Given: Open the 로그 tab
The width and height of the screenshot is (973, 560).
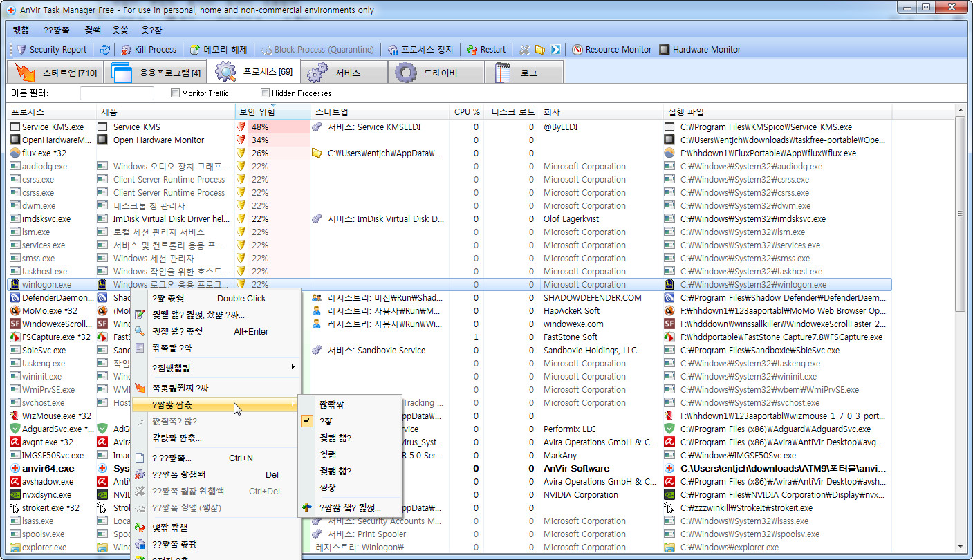Looking at the screenshot, I should 523,72.
